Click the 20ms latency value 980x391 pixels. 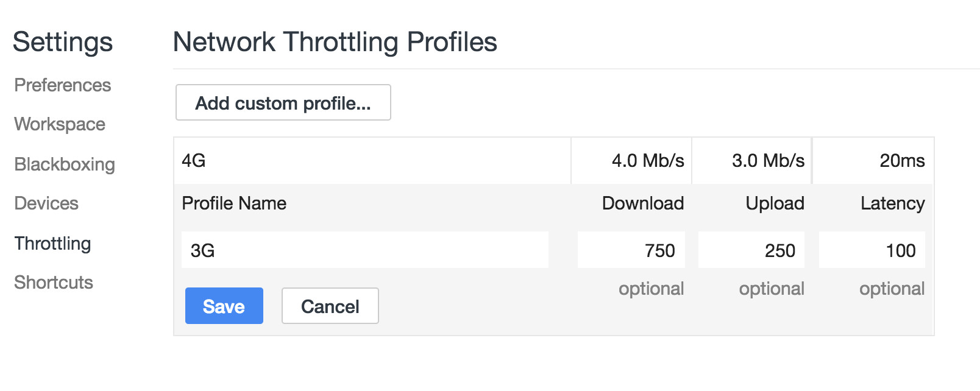pos(901,161)
